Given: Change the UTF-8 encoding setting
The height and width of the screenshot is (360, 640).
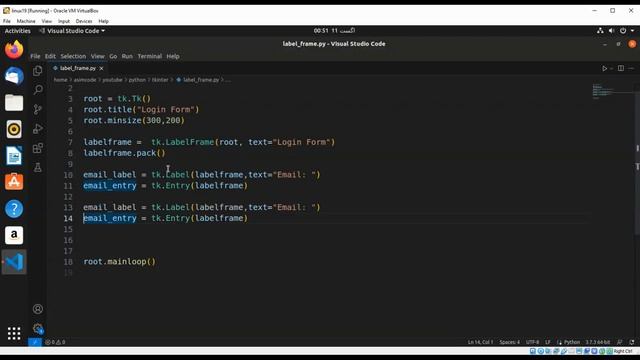Looking at the screenshot, I should [532, 342].
